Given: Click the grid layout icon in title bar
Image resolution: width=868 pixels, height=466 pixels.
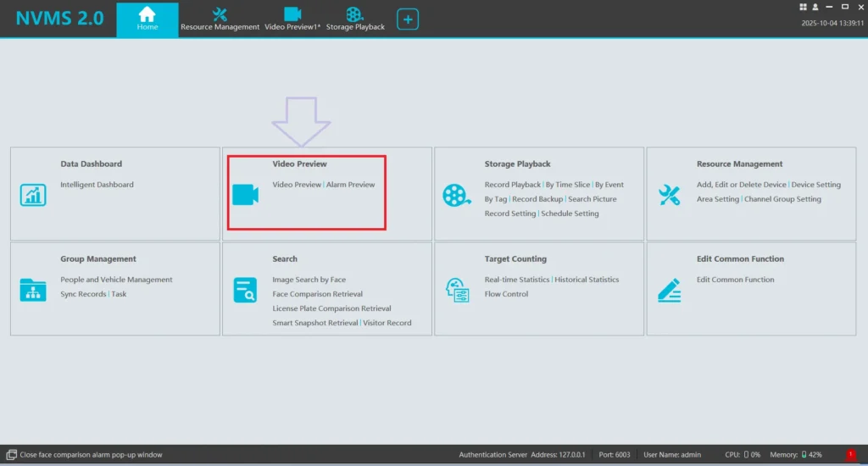Looking at the screenshot, I should tap(803, 7).
